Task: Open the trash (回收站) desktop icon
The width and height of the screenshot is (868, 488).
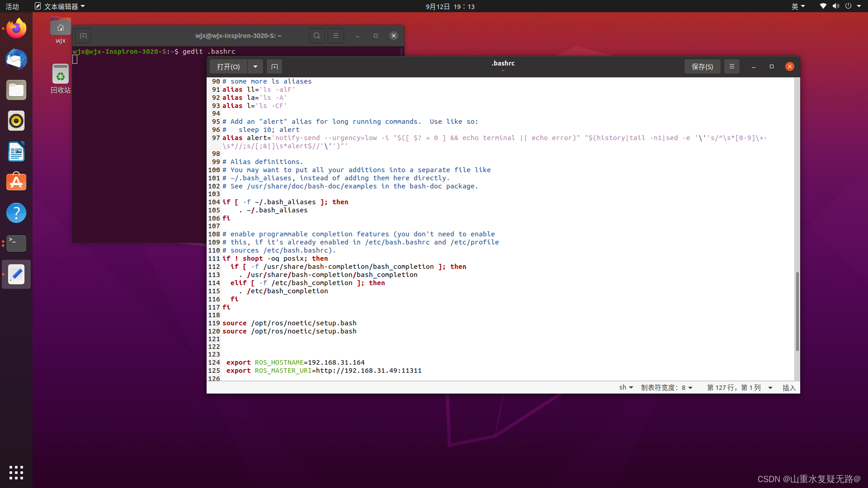Action: (x=61, y=79)
